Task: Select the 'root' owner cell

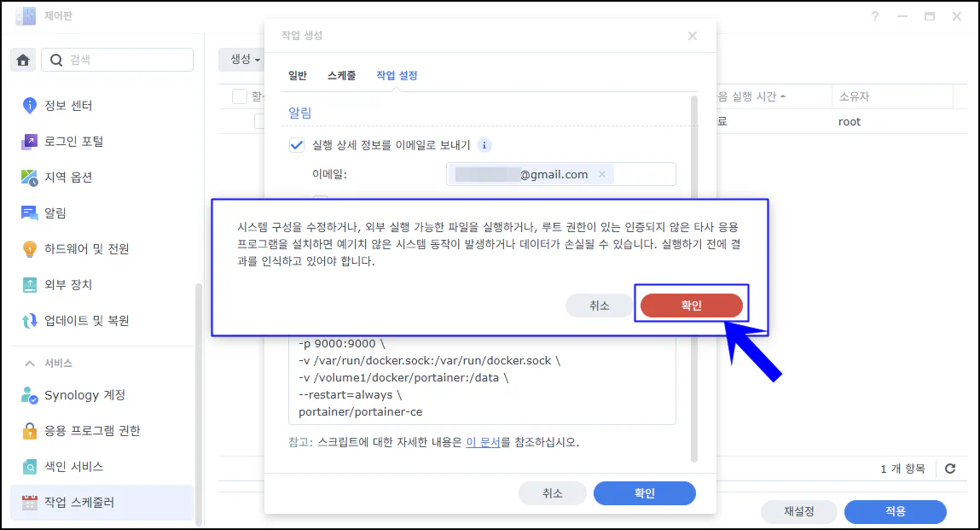Action: pos(850,122)
